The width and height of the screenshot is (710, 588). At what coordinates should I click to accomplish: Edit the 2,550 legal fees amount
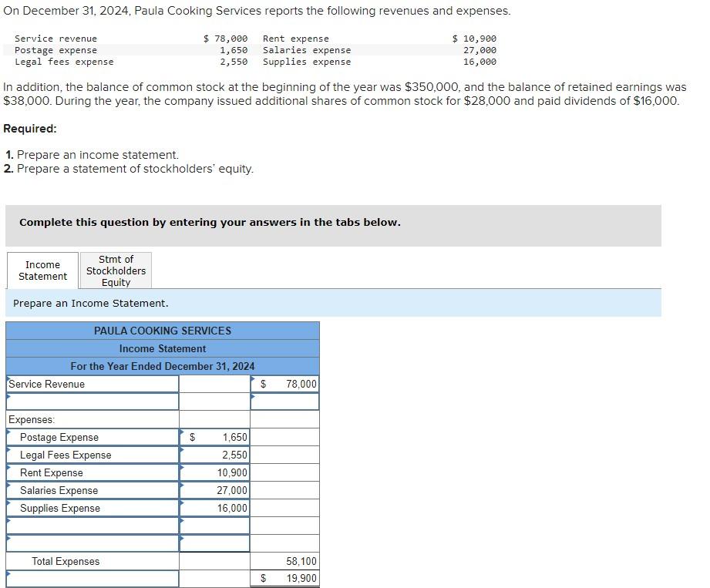(x=214, y=455)
